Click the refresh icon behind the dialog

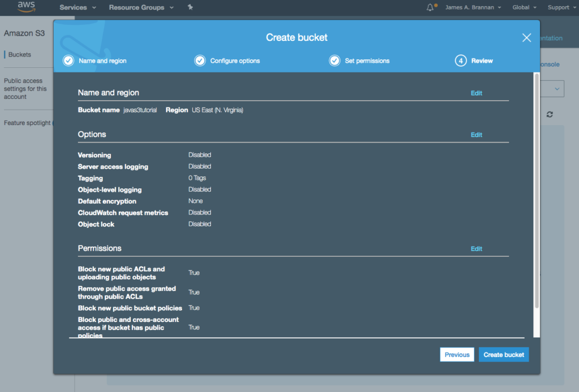coord(550,114)
